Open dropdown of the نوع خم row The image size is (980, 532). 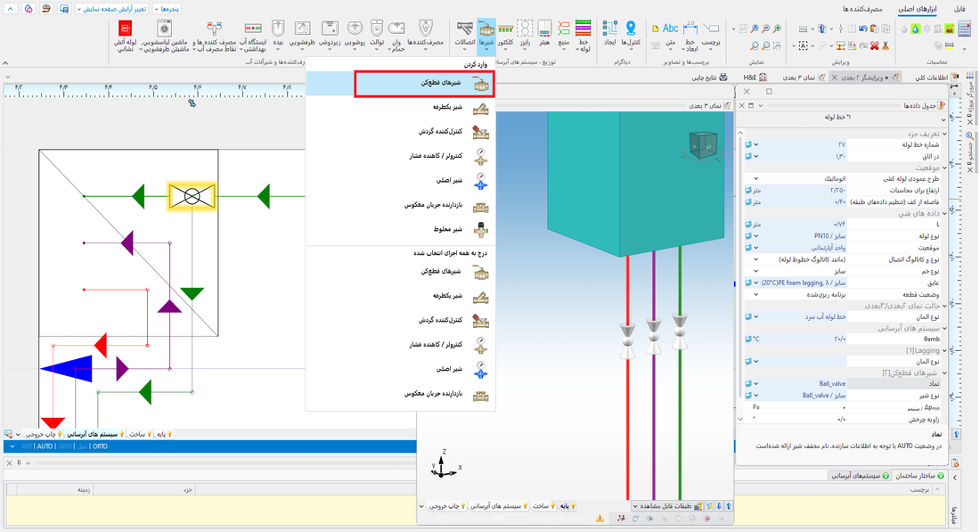[x=756, y=271]
